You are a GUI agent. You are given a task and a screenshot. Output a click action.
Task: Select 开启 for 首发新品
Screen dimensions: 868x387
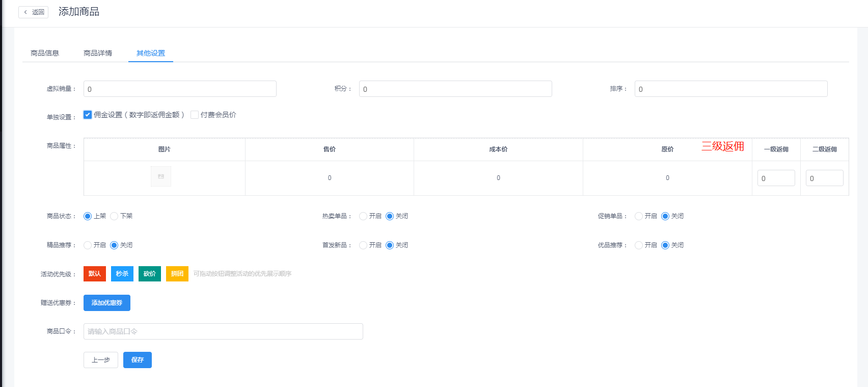pyautogui.click(x=363, y=245)
